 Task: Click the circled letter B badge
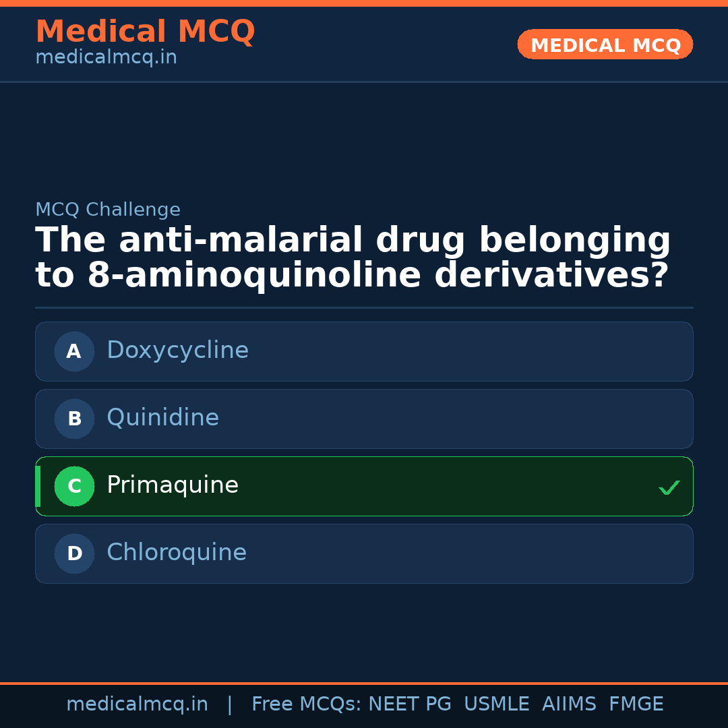pyautogui.click(x=74, y=419)
